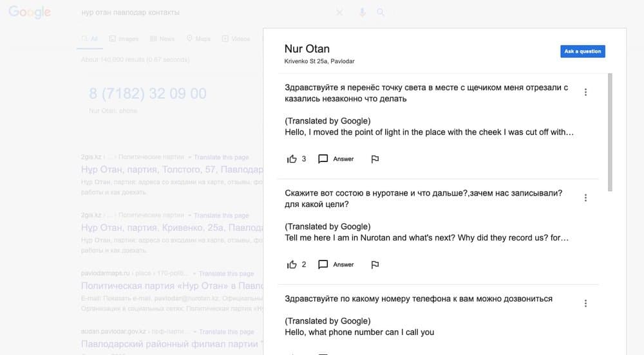Screen dimensions: 644x355
Task: Expand truncated translation about Nurotan recording
Action: [427, 238]
